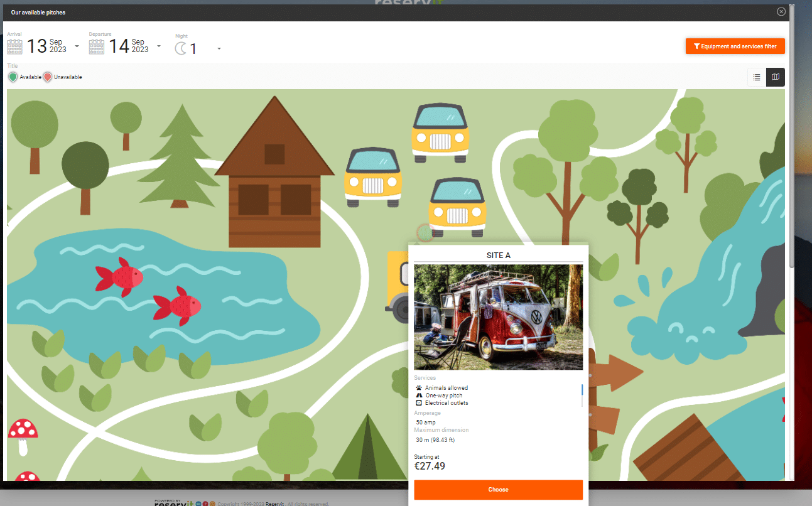
Task: Click the Arrival calendar icon
Action: (x=14, y=46)
